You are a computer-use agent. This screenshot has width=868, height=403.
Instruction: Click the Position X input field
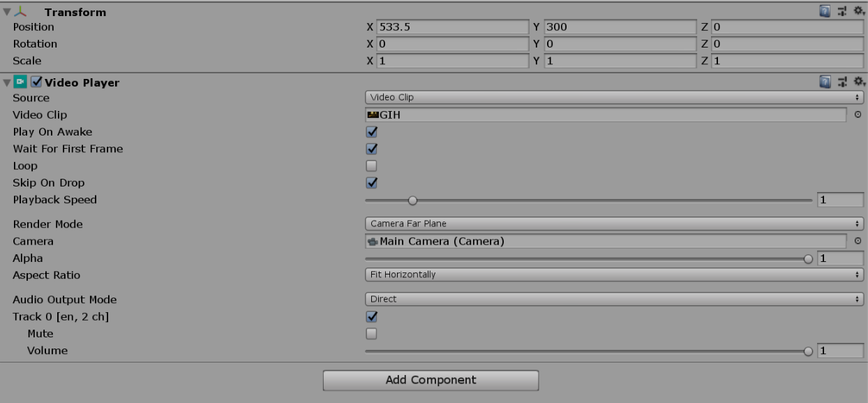tap(452, 27)
